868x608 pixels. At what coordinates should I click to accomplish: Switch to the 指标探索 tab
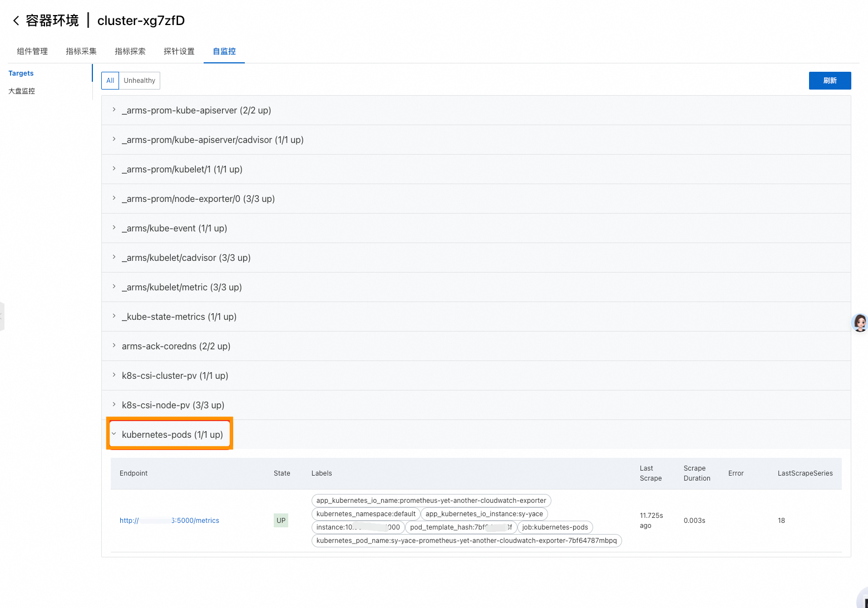(130, 51)
